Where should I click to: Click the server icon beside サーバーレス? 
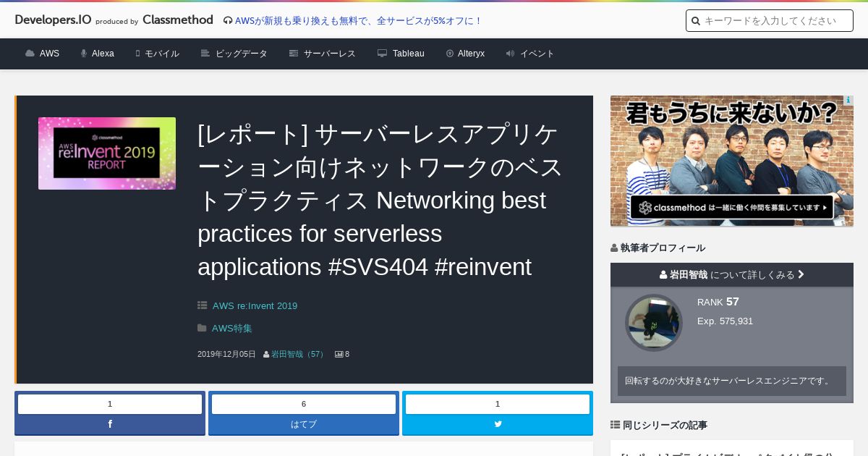[x=294, y=54]
